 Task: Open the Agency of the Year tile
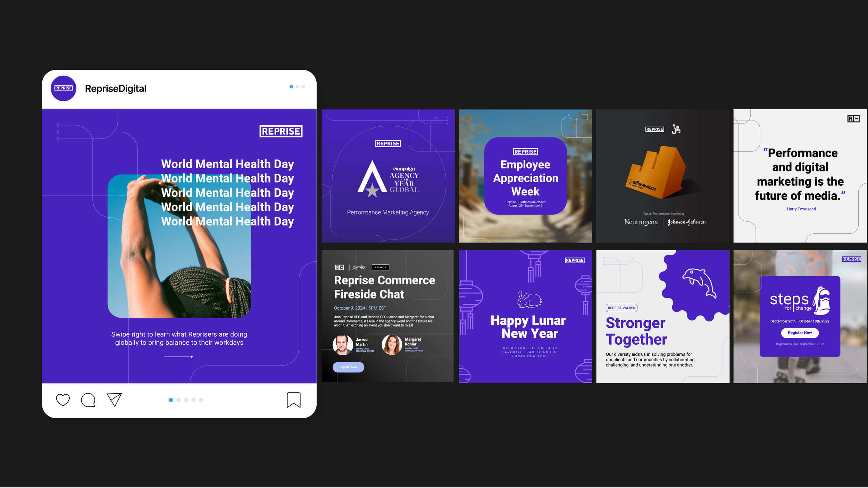(x=388, y=176)
